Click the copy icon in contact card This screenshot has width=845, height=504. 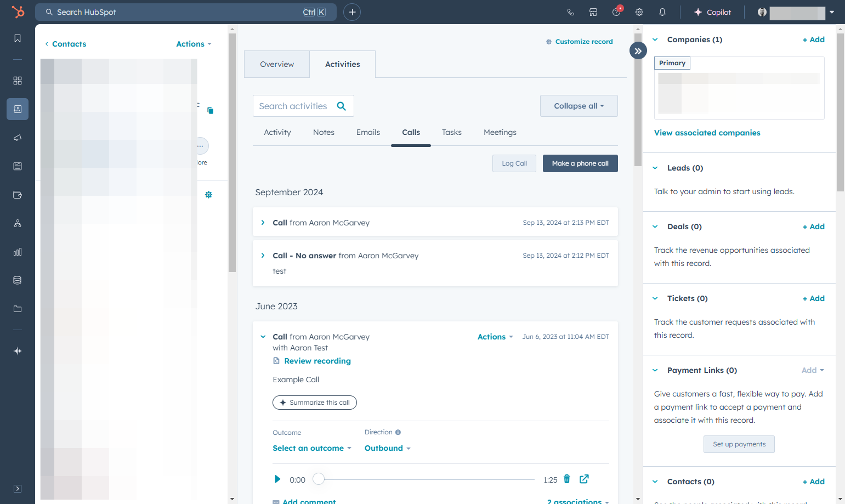(x=210, y=110)
